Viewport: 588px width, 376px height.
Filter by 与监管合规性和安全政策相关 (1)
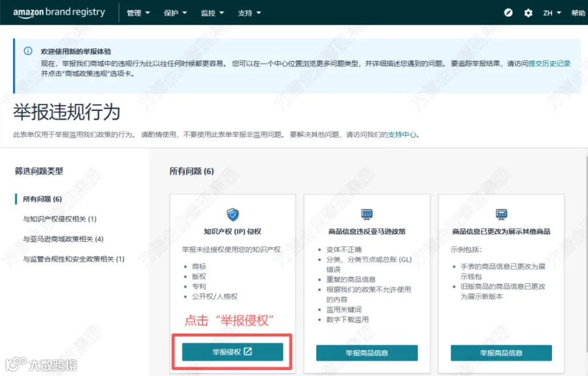click(73, 258)
